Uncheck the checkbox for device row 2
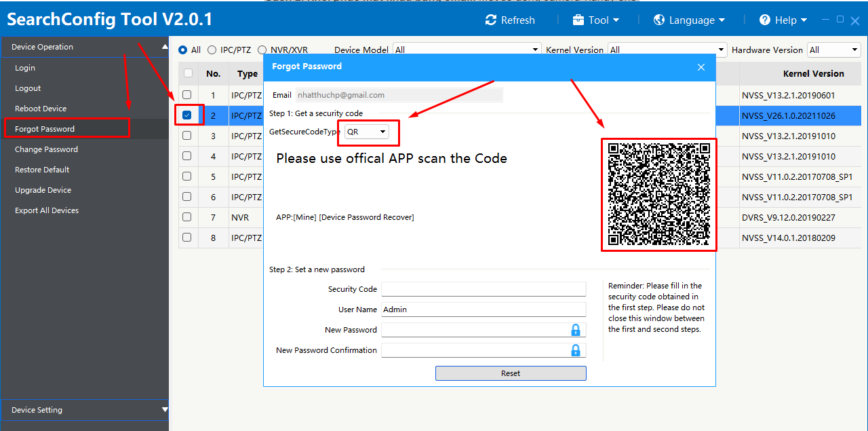Viewport: 868px width, 431px height. [186, 115]
